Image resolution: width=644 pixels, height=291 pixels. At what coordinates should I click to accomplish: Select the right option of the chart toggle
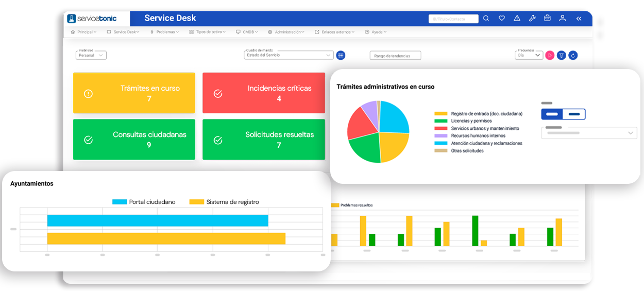pyautogui.click(x=574, y=114)
